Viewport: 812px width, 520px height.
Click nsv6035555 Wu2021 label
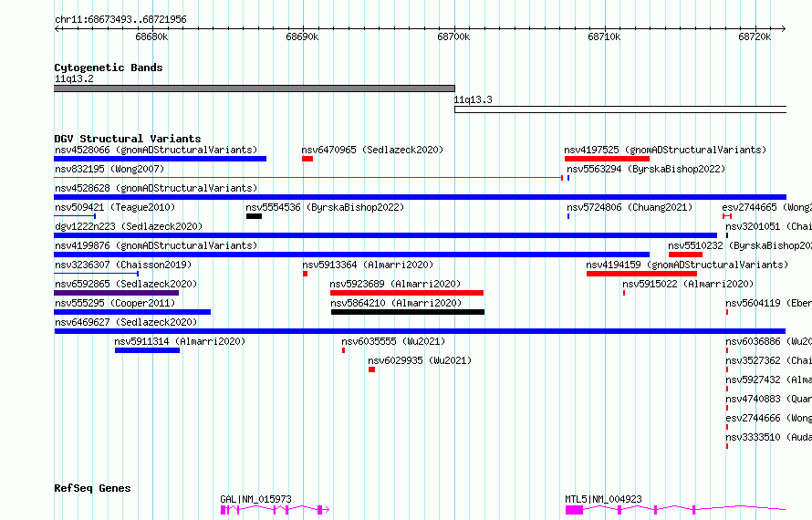pyautogui.click(x=393, y=342)
